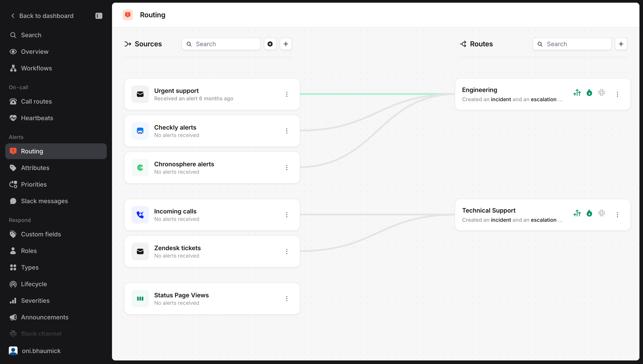Click Technical Support escalation arrows icon
This screenshot has width=643, height=364.
(x=577, y=213)
